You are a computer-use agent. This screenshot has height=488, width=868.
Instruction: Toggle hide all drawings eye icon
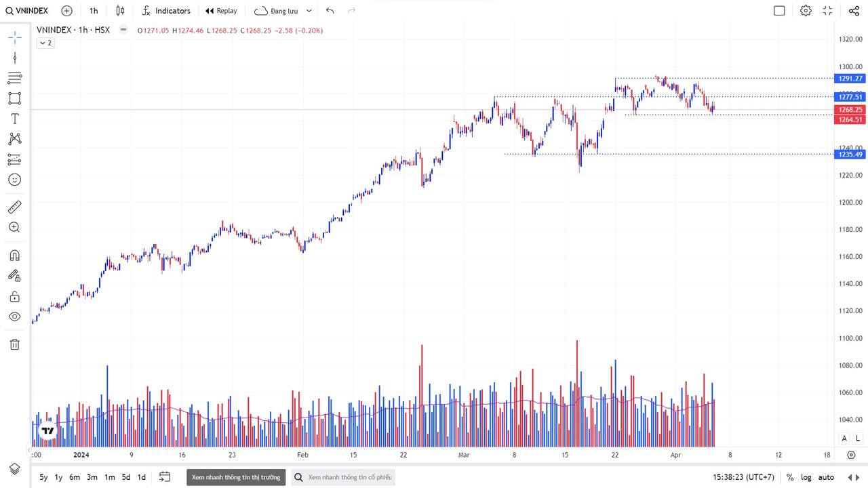(15, 317)
